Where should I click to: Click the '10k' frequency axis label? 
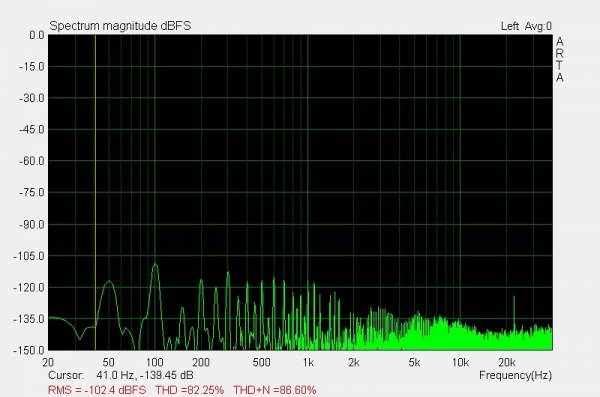pos(460,362)
